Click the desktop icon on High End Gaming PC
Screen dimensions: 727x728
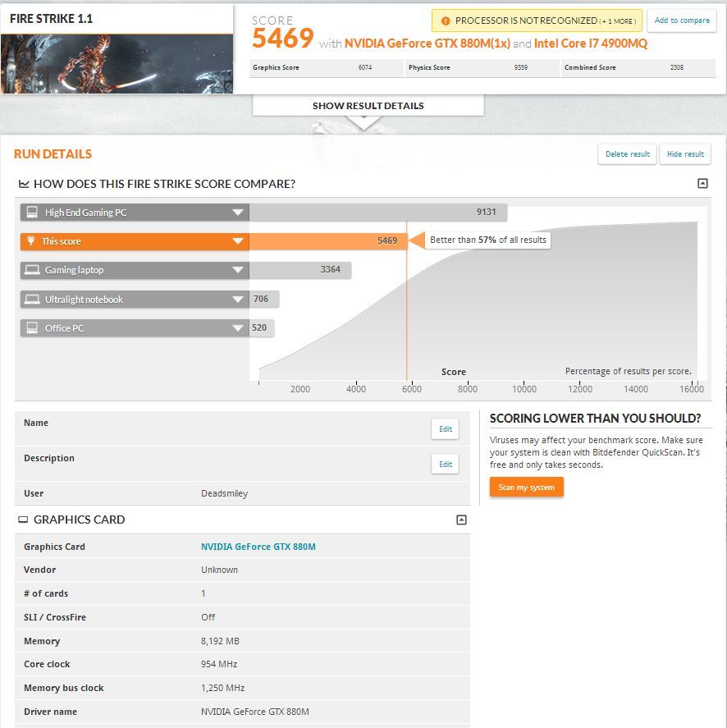(32, 213)
